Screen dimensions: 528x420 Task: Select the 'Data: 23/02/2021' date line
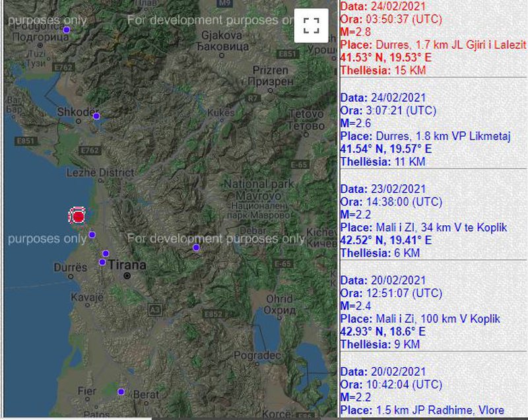[x=383, y=189]
